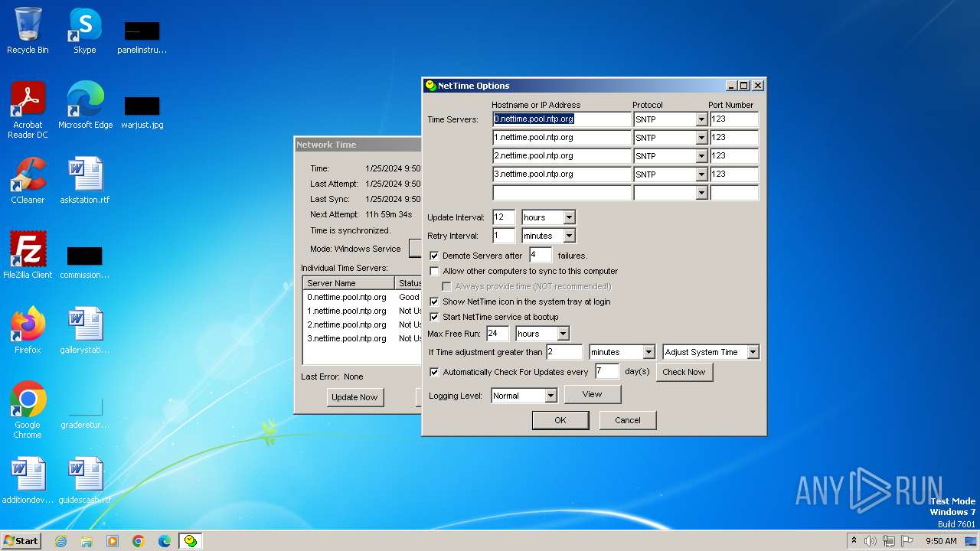This screenshot has height=551, width=980.
Task: Select the NetTime taskbar button
Action: (191, 541)
